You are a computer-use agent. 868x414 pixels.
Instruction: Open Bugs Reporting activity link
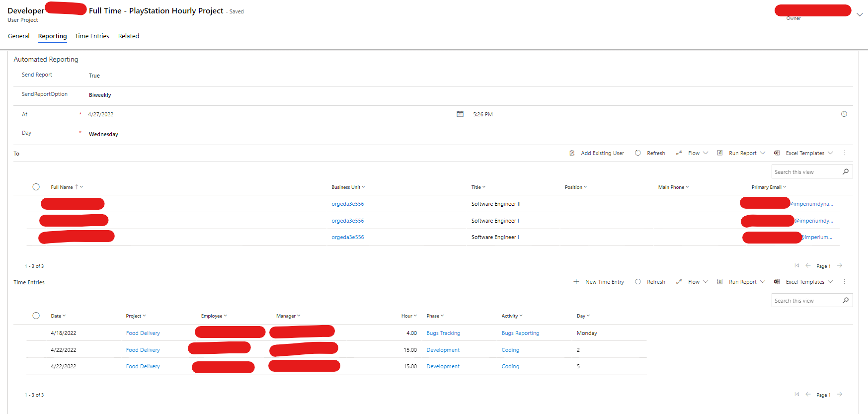(520, 333)
